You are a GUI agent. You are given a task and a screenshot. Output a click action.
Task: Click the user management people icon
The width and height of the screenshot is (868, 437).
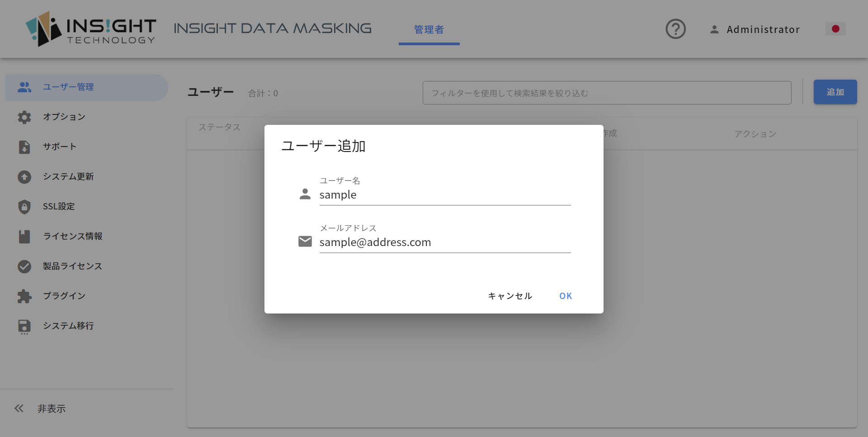click(x=24, y=87)
